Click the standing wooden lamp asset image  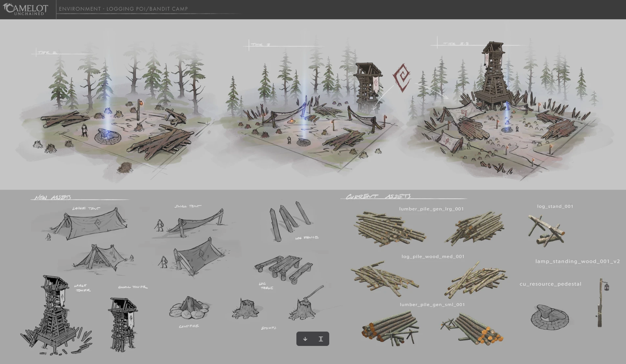click(602, 302)
